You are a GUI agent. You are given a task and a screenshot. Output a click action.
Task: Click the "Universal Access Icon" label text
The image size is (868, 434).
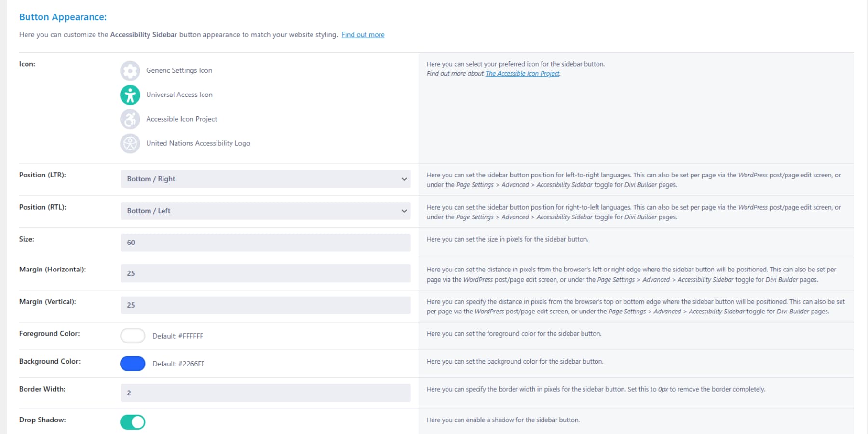tap(179, 95)
